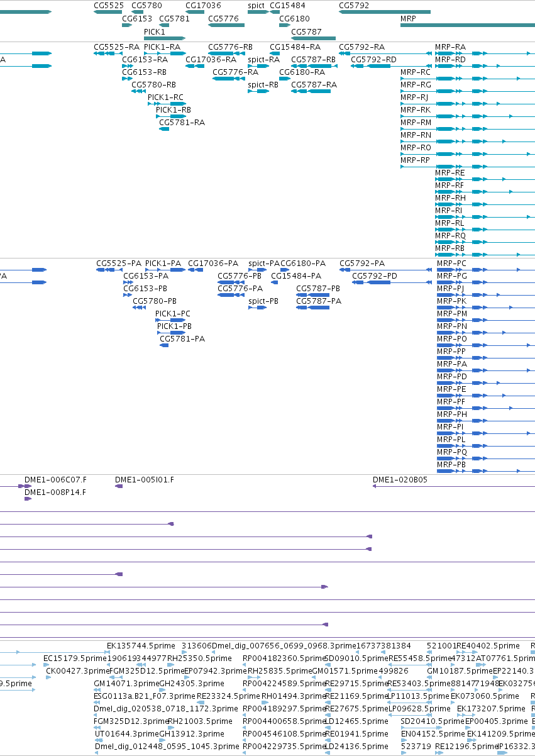Click the CG6153 gene label

[137, 19]
